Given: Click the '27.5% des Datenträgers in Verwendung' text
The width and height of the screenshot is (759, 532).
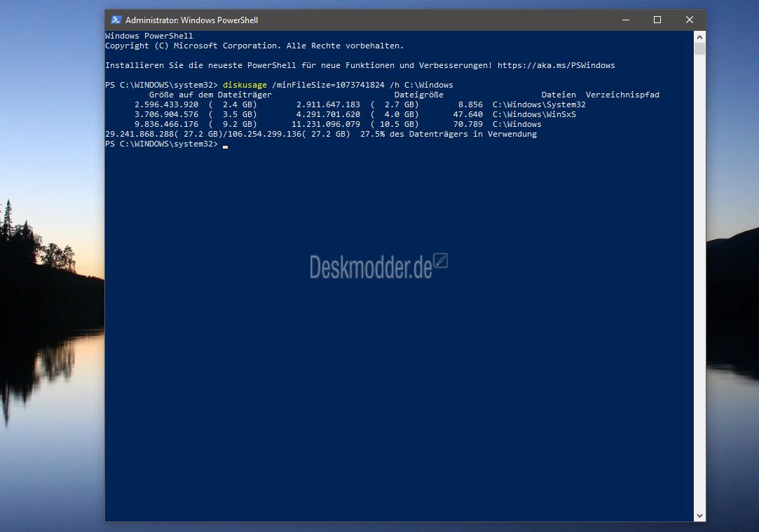Looking at the screenshot, I should point(449,134).
